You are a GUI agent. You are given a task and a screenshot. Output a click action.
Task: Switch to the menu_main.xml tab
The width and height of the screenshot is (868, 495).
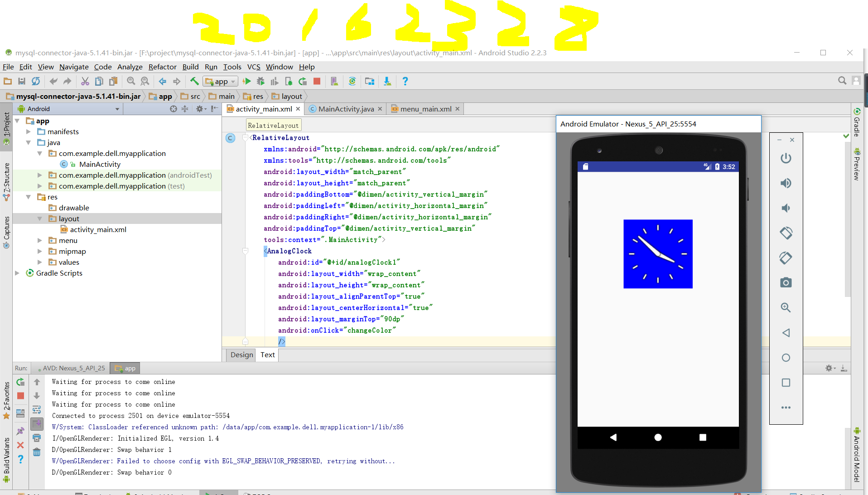[426, 109]
